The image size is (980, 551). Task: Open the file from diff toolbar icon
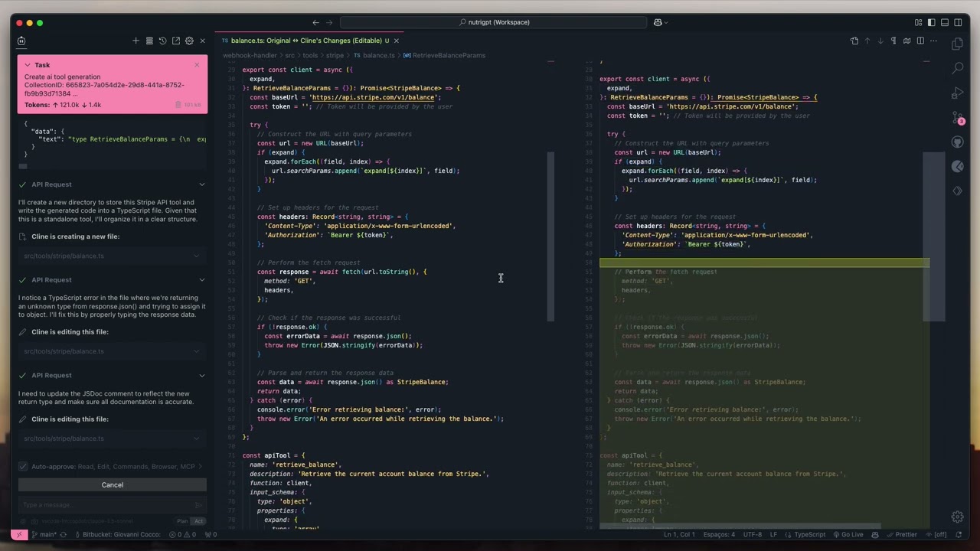tap(854, 41)
